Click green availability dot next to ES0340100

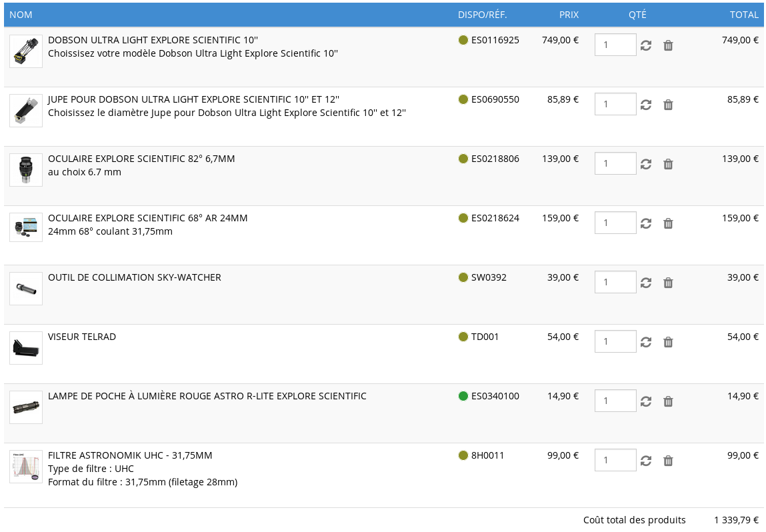pyautogui.click(x=463, y=396)
